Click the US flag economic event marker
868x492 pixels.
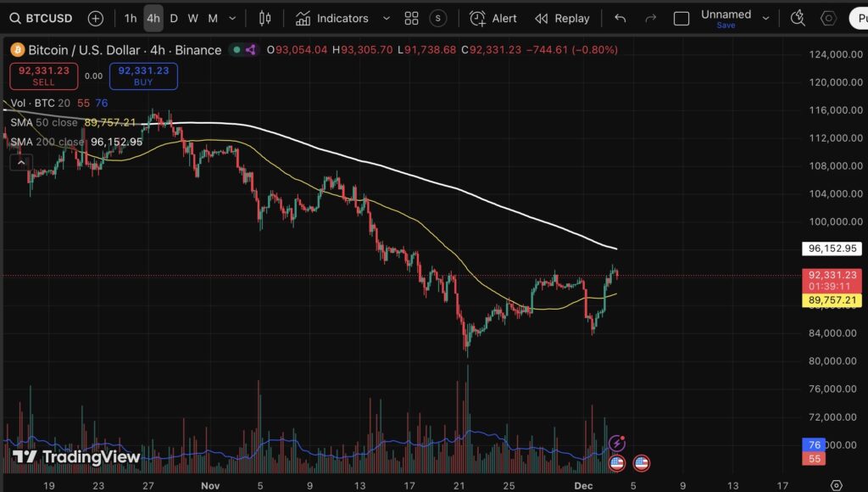[x=618, y=463]
